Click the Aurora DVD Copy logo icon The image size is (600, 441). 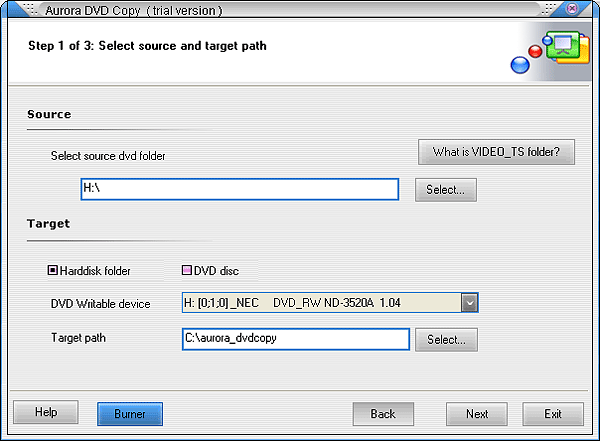pyautogui.click(x=549, y=53)
